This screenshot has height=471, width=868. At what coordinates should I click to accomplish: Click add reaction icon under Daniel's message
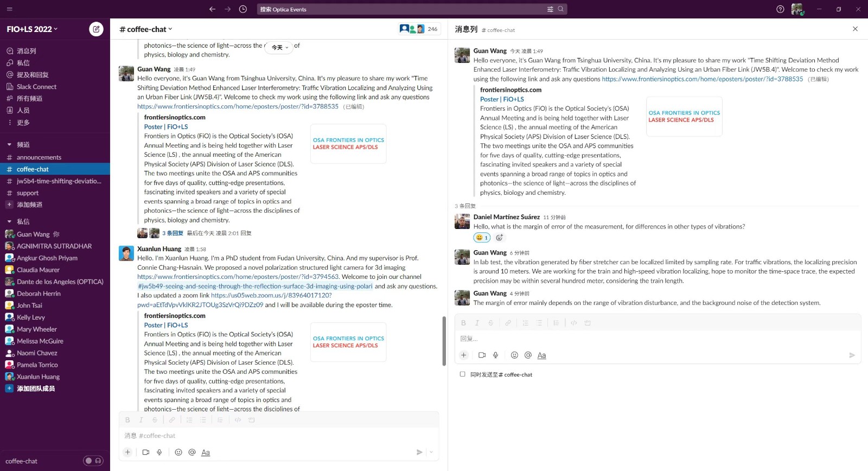pos(499,238)
